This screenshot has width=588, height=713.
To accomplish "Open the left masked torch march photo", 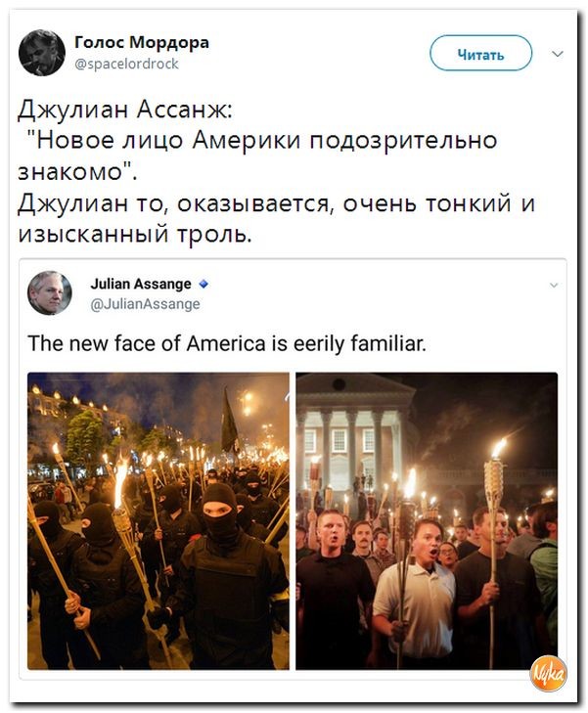I will click(x=158, y=520).
